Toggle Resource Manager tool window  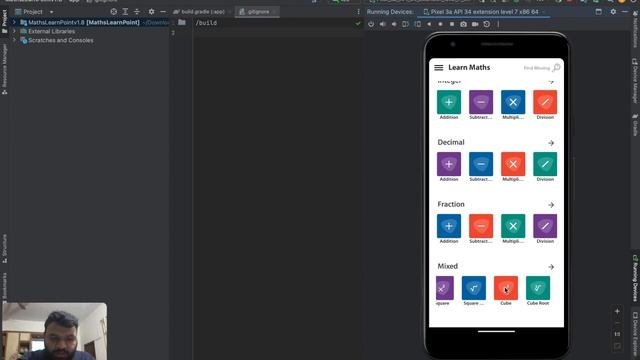click(x=4, y=69)
